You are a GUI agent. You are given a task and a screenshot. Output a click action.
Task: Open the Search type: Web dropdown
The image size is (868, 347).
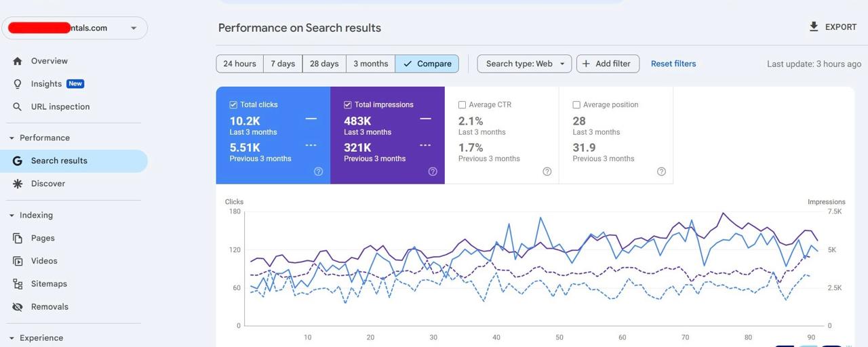524,64
